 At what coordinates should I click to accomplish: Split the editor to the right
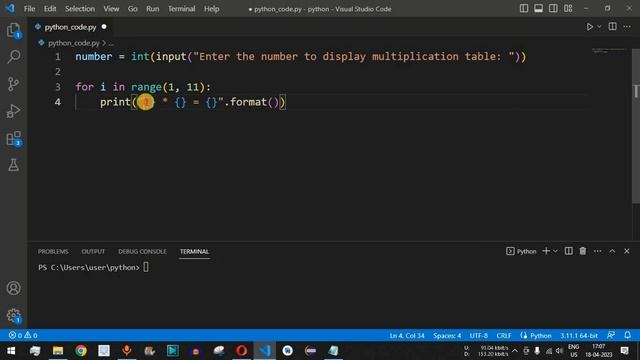pos(612,27)
